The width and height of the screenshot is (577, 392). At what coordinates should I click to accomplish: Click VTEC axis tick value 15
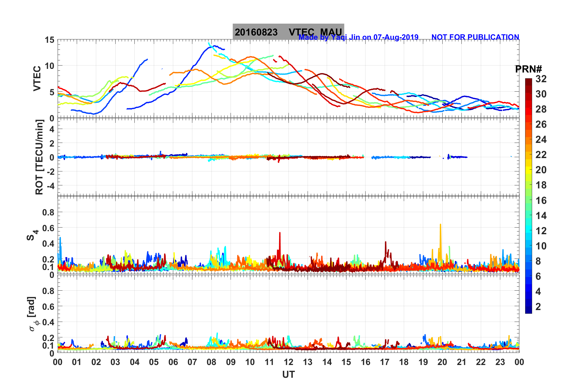point(49,40)
